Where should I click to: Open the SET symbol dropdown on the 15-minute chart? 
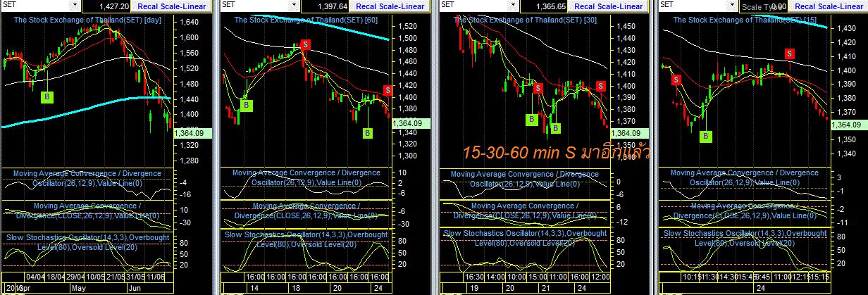tap(732, 6)
